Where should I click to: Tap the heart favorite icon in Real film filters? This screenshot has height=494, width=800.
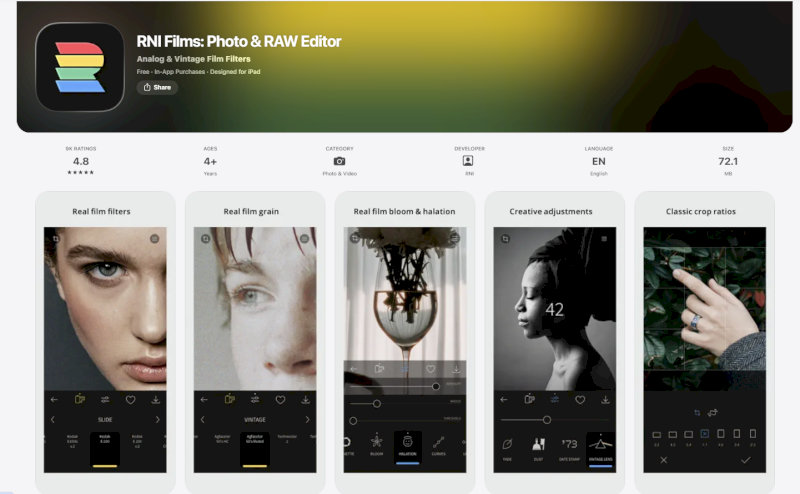pos(131,400)
